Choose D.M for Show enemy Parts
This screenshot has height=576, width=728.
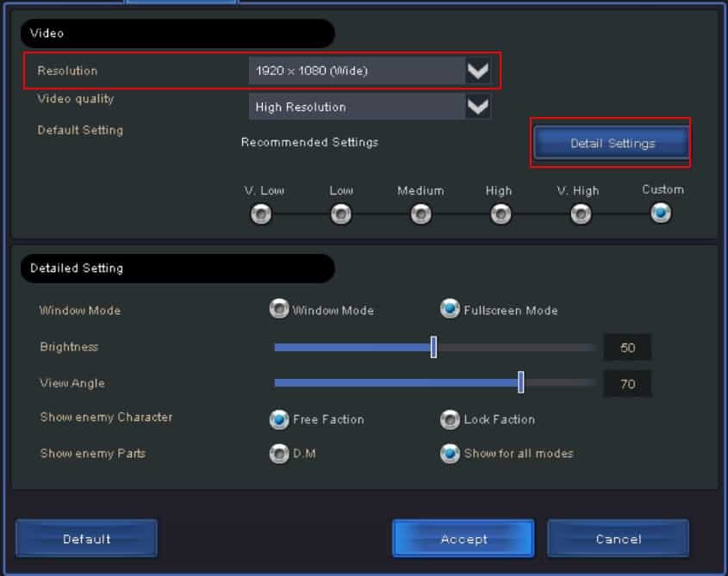pos(279,453)
